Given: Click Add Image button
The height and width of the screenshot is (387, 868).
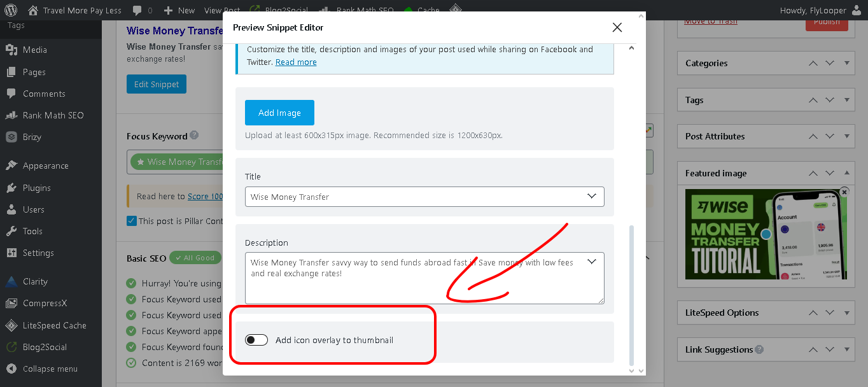Looking at the screenshot, I should (279, 113).
